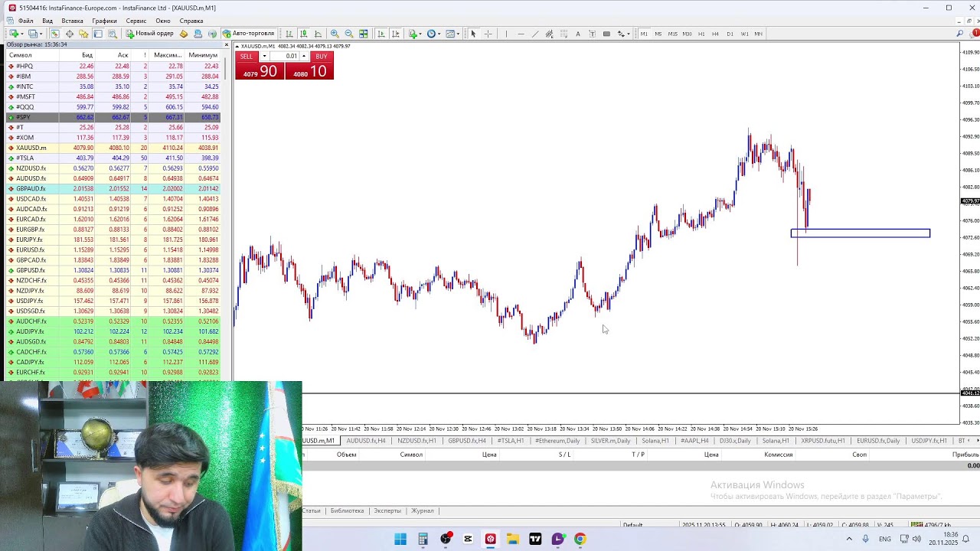The height and width of the screenshot is (551, 980).
Task: Switch timeframe to D1
Action: tap(730, 34)
